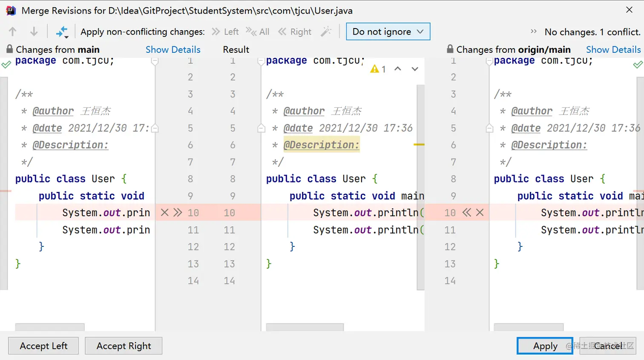Viewport: 644px width, 360px height.
Task: Apply All non-conflicting changes
Action: [258, 31]
